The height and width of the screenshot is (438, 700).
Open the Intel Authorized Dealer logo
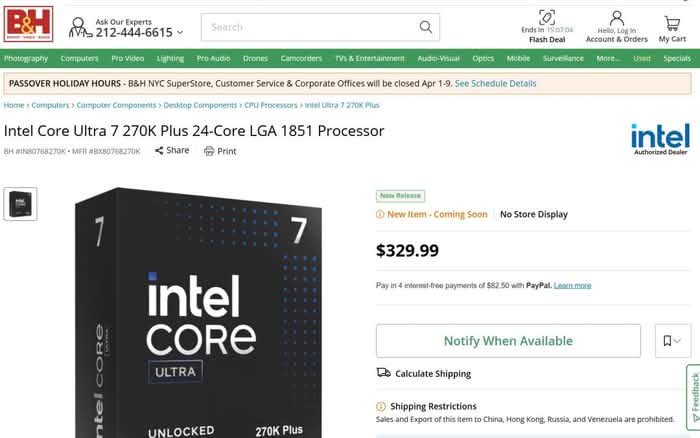point(660,139)
